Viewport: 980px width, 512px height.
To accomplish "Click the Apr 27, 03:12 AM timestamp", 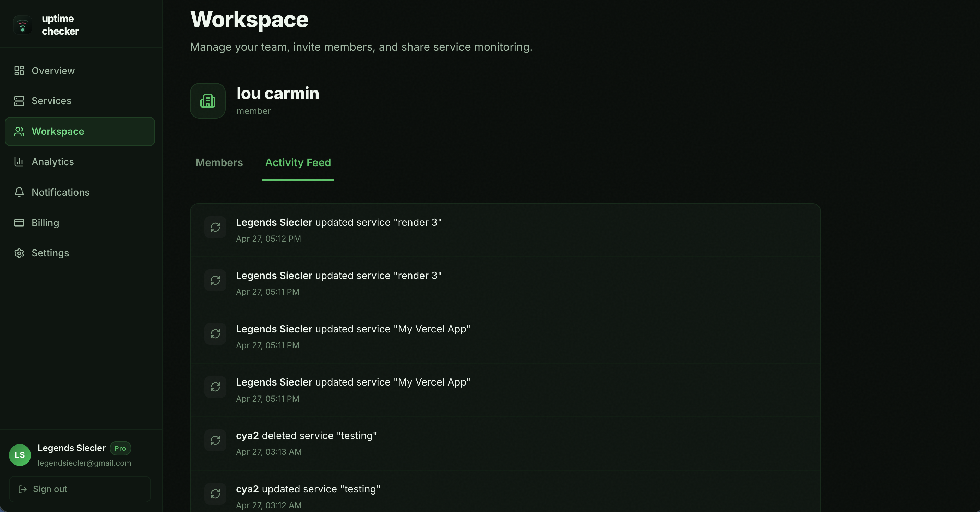I will click(268, 505).
